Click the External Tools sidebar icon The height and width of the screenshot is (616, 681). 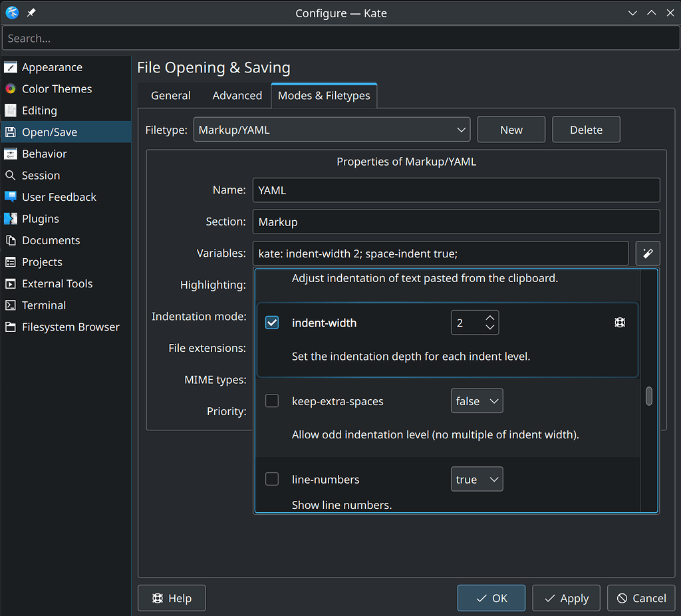point(11,284)
